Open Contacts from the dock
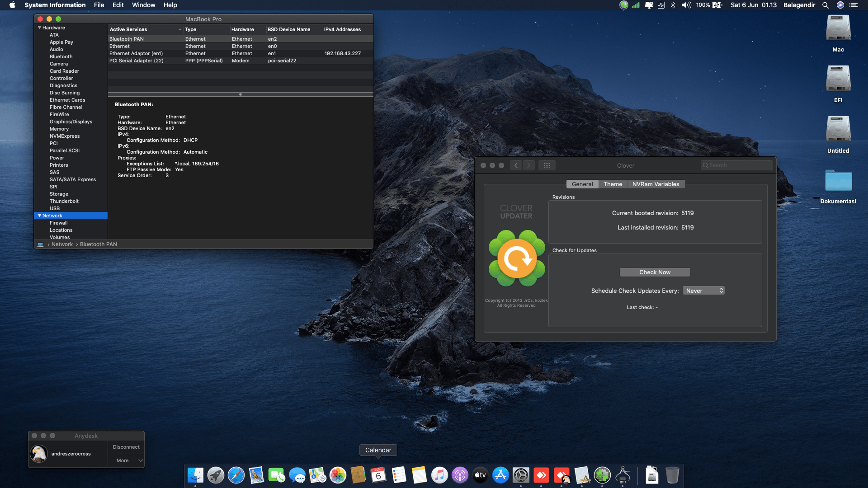 click(x=358, y=475)
